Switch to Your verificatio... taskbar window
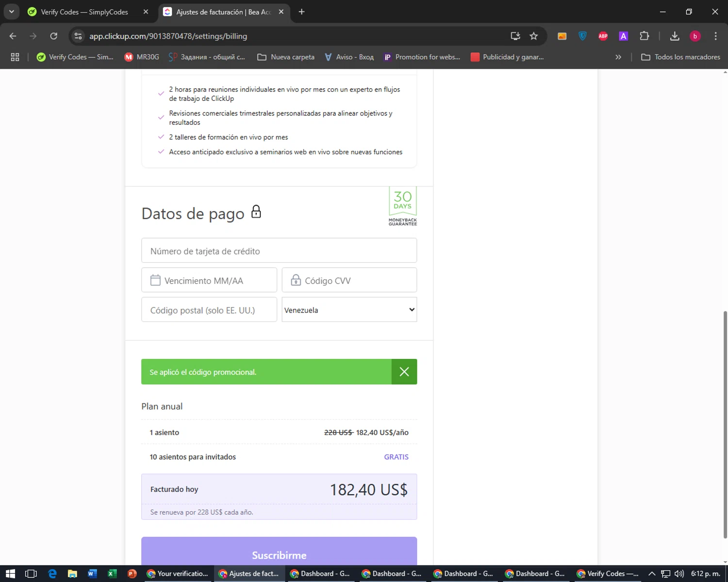The width and height of the screenshot is (728, 582). click(178, 574)
